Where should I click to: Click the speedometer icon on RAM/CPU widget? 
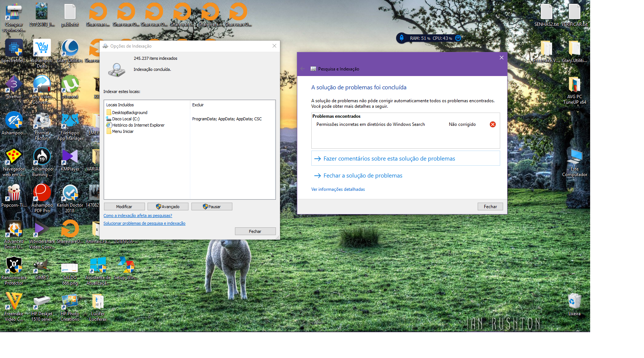click(458, 38)
